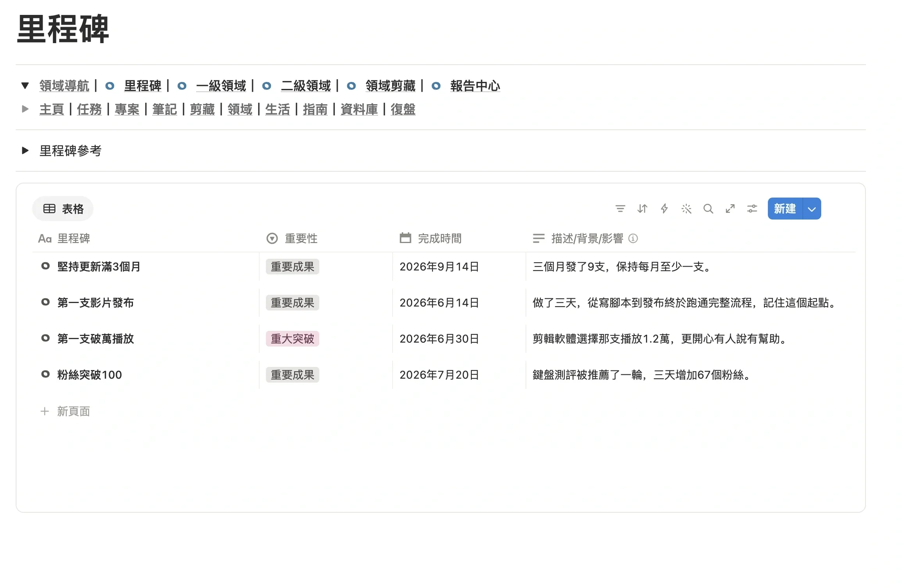This screenshot has height=588, width=902.
Task: Click the 新建 button
Action: (x=785, y=209)
